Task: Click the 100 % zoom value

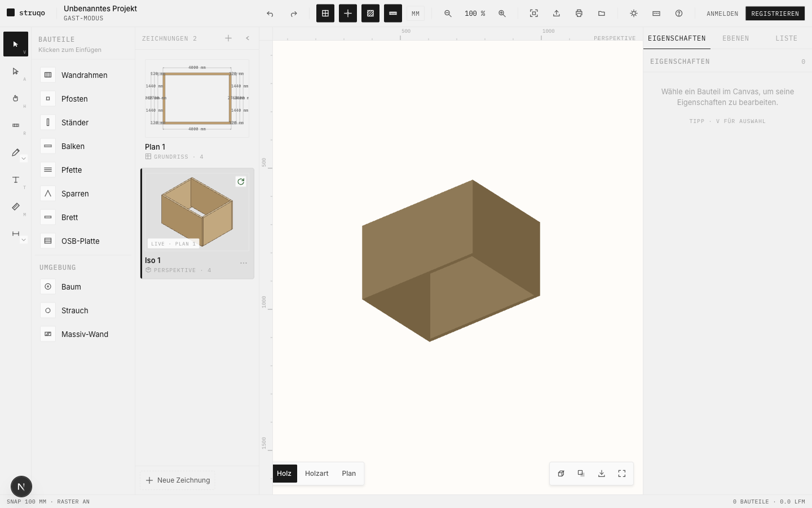Action: point(475,14)
